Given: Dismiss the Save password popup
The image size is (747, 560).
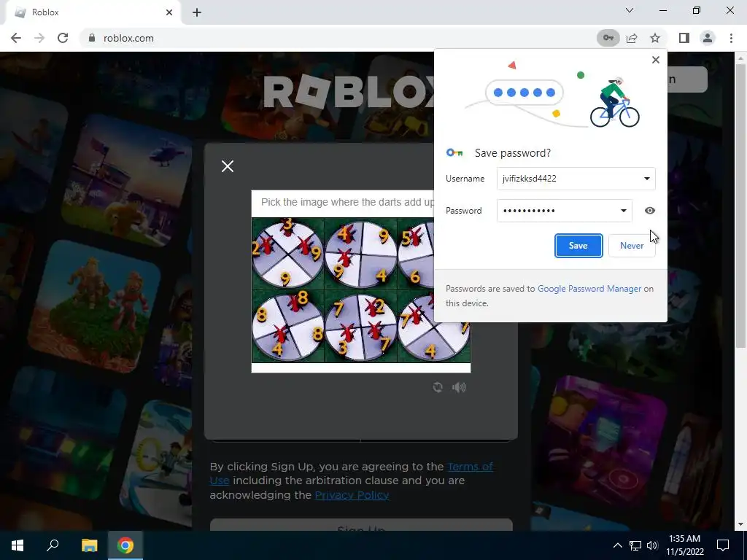Looking at the screenshot, I should (x=656, y=60).
